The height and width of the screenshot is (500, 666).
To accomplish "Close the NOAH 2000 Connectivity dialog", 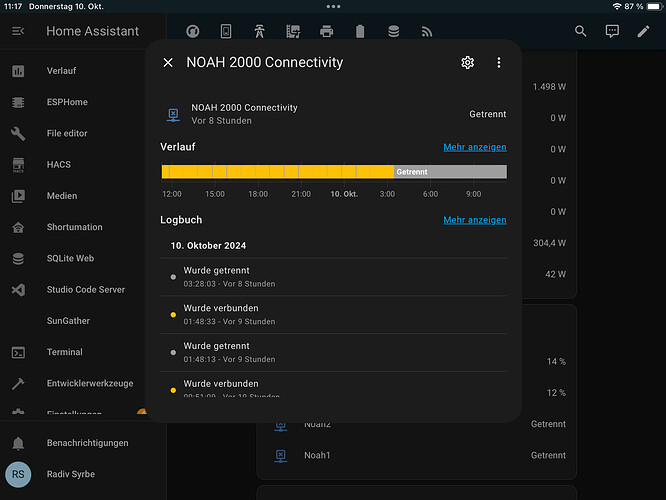I will [168, 62].
